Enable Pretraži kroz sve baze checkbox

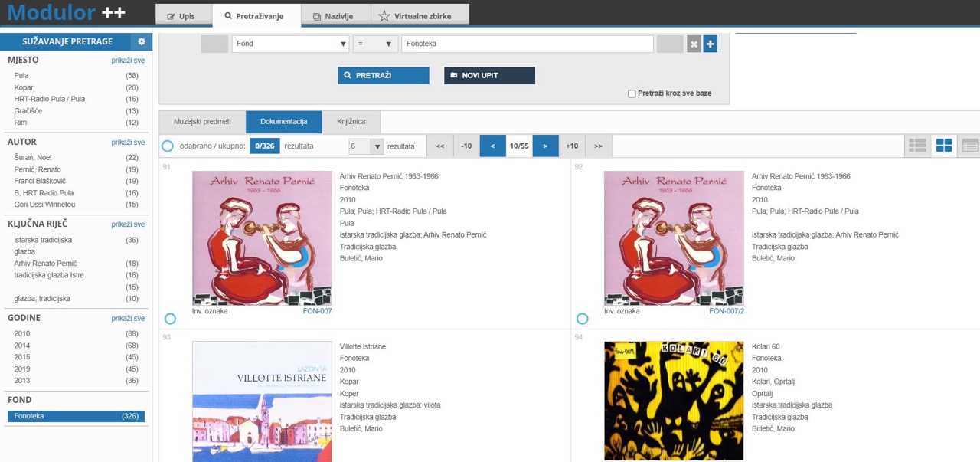click(x=632, y=94)
